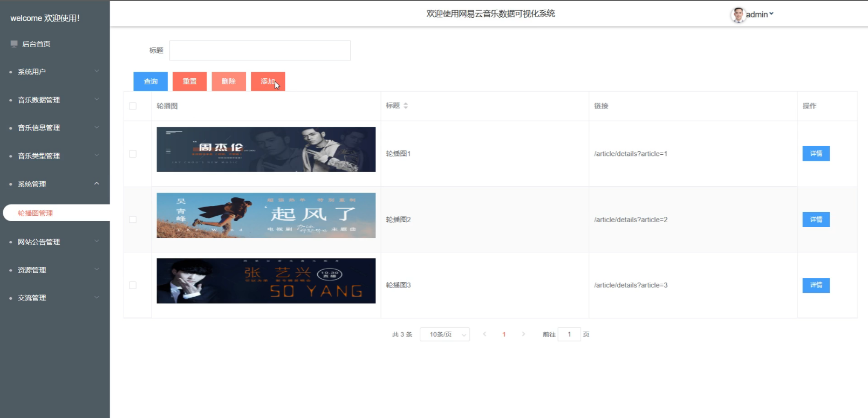Click the 起风了 banner thumbnail

pyautogui.click(x=266, y=215)
